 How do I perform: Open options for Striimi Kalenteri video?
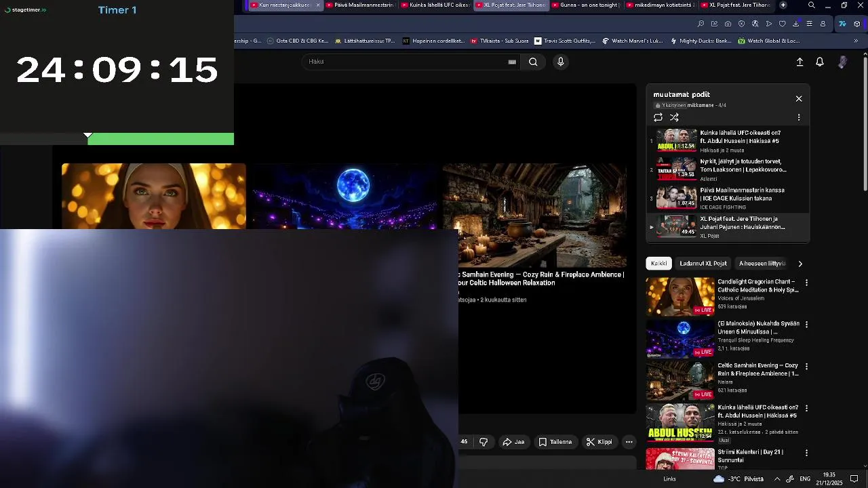(806, 453)
